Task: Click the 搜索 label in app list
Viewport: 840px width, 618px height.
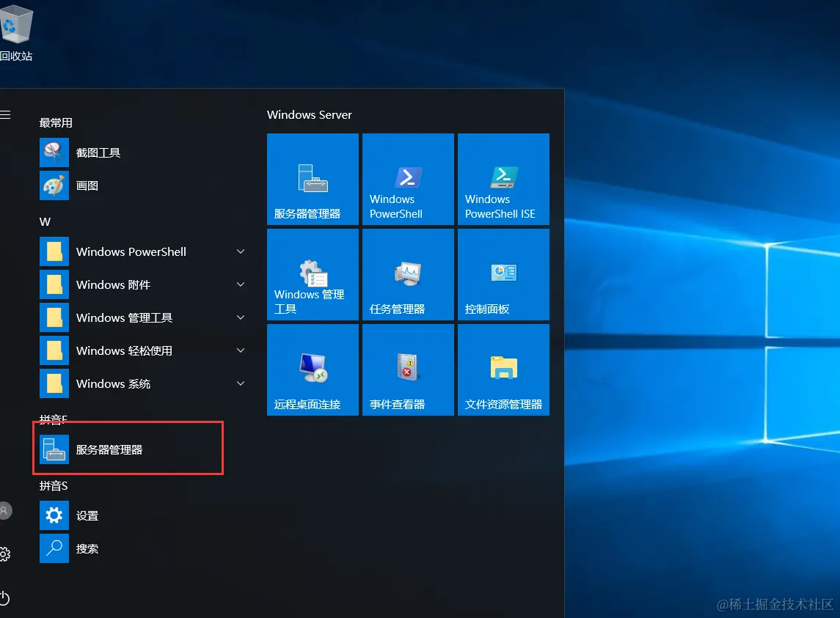Action: [x=87, y=548]
